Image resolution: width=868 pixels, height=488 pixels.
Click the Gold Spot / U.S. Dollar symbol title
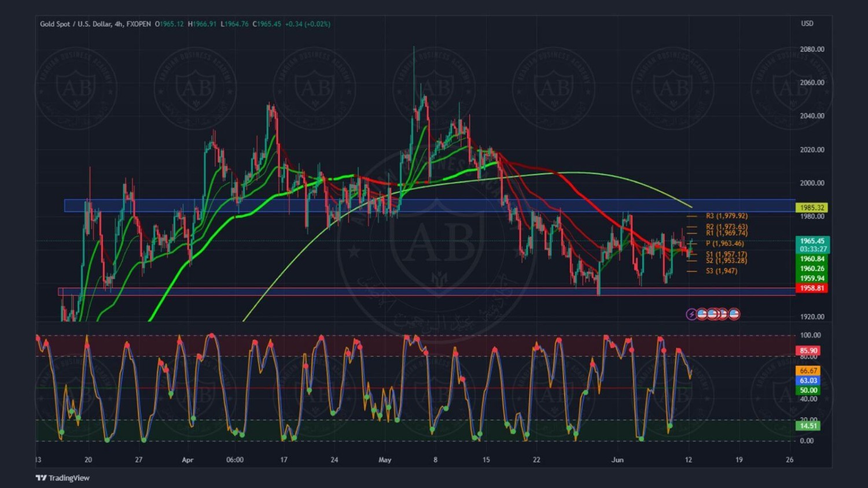tap(75, 24)
